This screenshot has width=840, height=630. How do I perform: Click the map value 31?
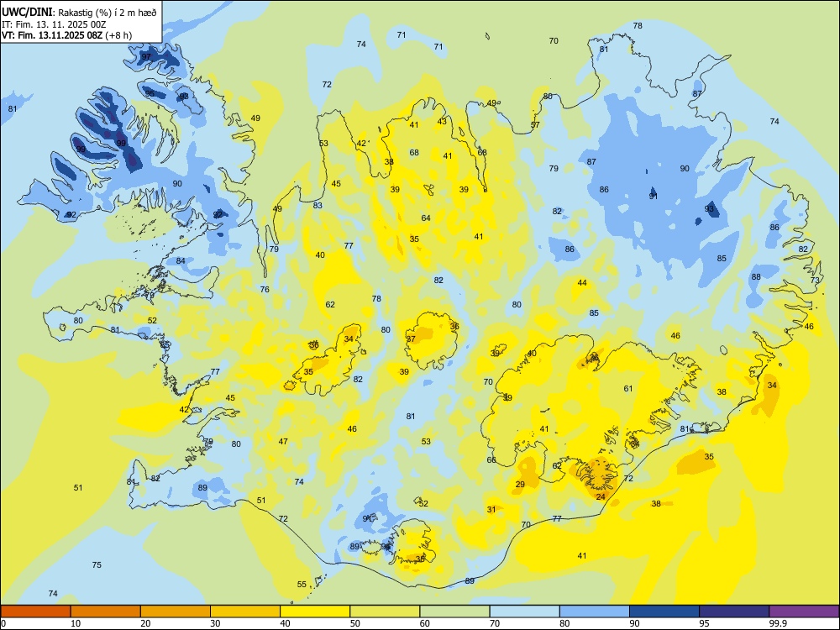pos(491,510)
